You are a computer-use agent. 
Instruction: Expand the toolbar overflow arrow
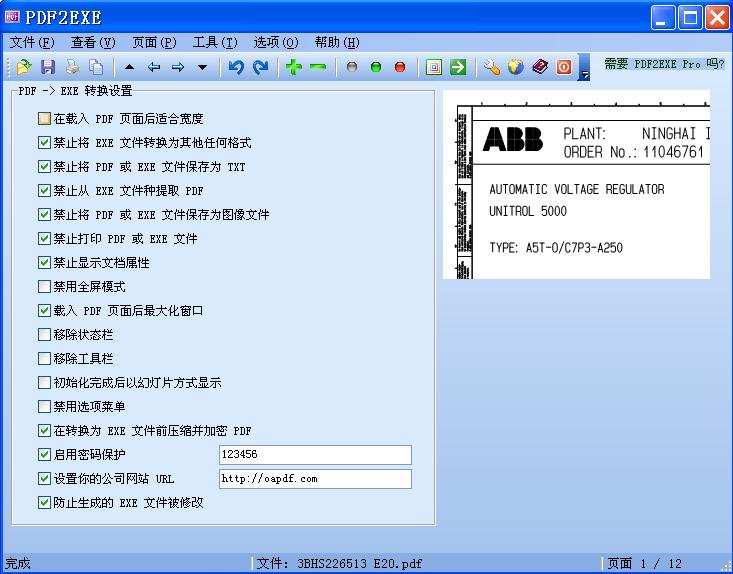(x=584, y=67)
